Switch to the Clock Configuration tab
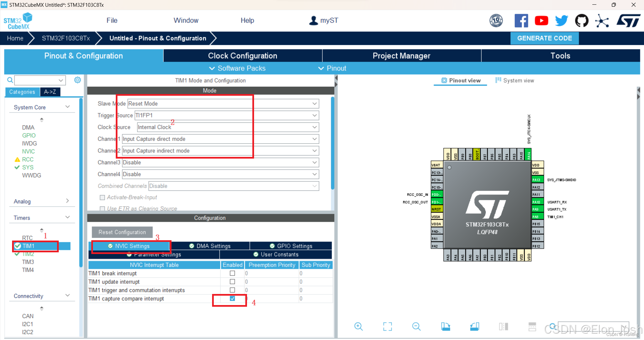 (242, 55)
